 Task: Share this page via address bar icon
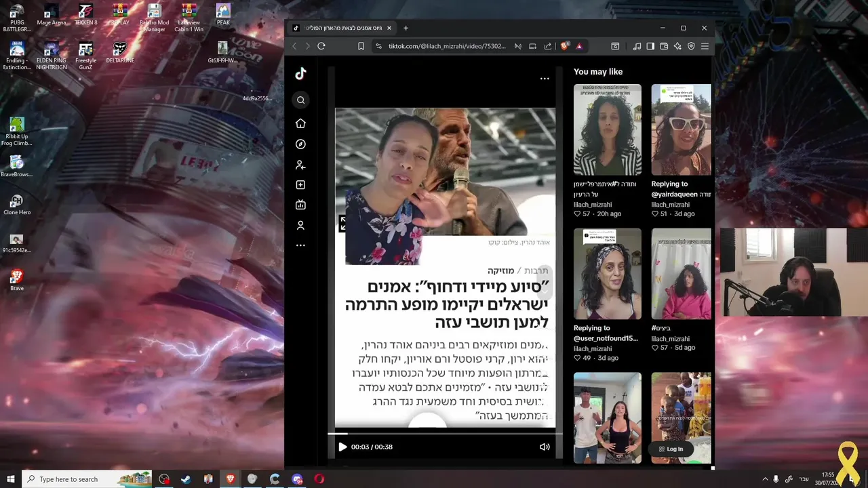tap(548, 46)
